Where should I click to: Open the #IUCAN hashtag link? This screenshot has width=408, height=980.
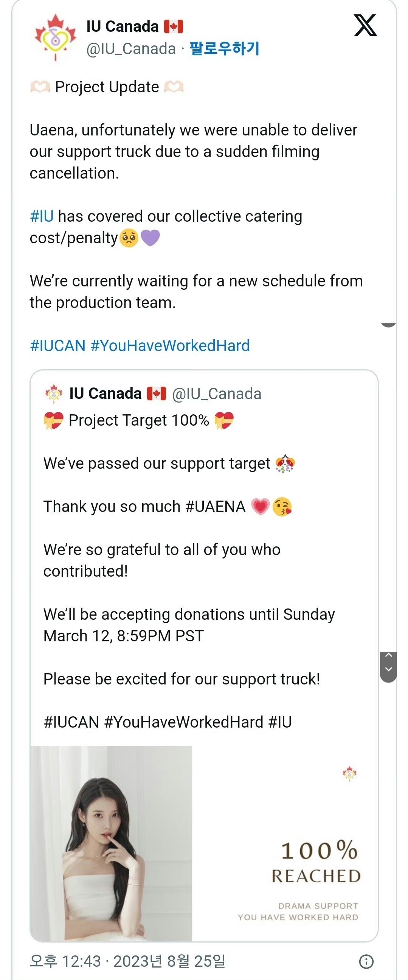click(x=58, y=346)
